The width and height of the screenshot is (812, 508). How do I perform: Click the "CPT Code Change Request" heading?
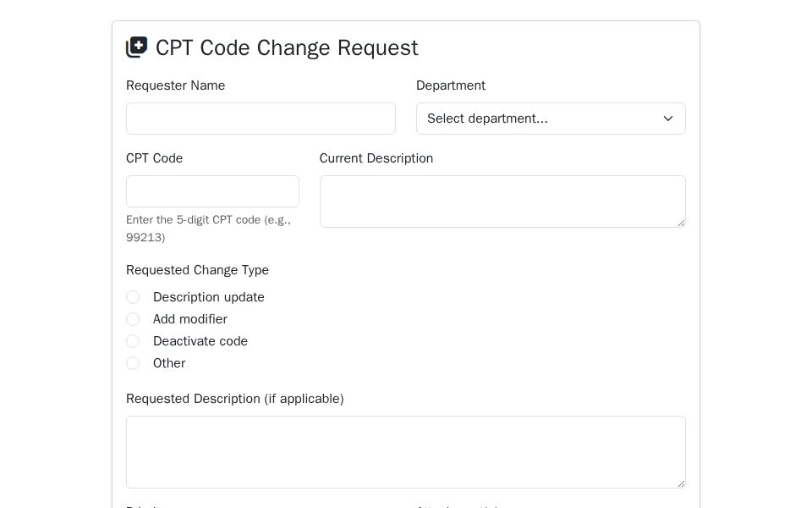tap(287, 48)
